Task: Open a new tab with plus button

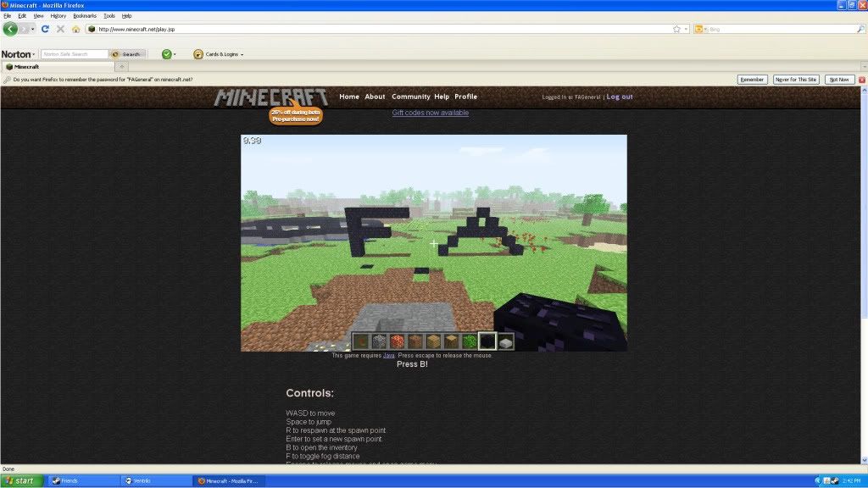Action: click(122, 66)
